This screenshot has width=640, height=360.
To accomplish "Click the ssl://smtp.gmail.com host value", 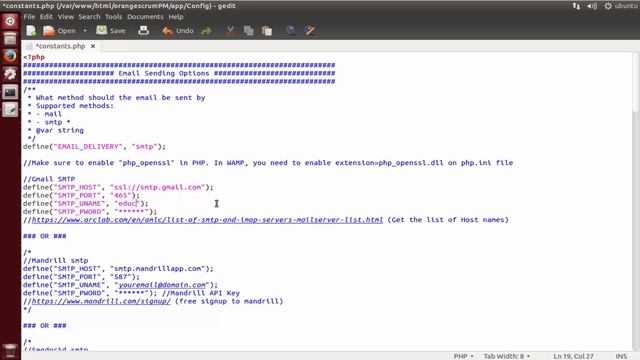I will click(x=158, y=187).
